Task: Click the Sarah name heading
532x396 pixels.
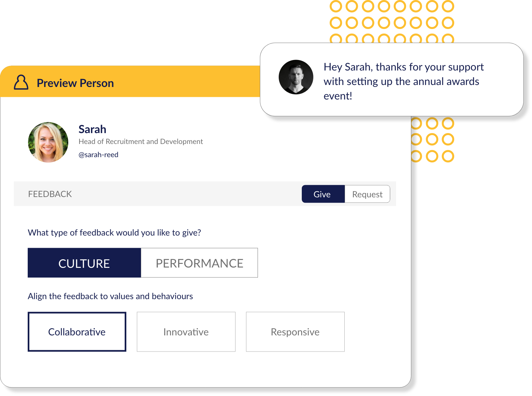Action: click(x=92, y=129)
